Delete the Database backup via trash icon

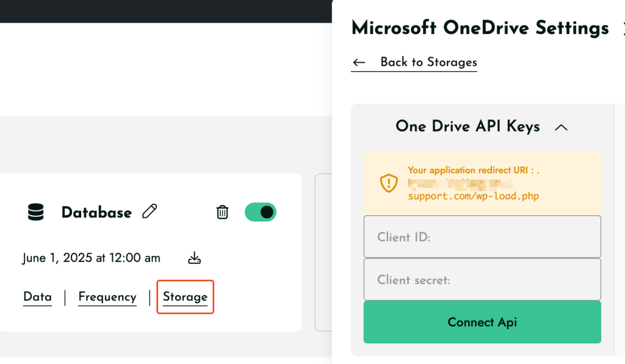(x=222, y=212)
